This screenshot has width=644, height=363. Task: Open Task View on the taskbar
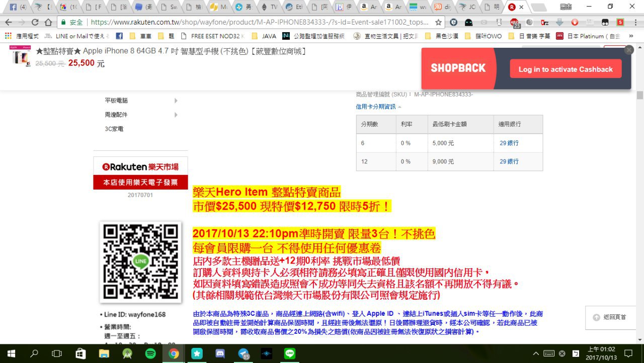click(x=57, y=353)
